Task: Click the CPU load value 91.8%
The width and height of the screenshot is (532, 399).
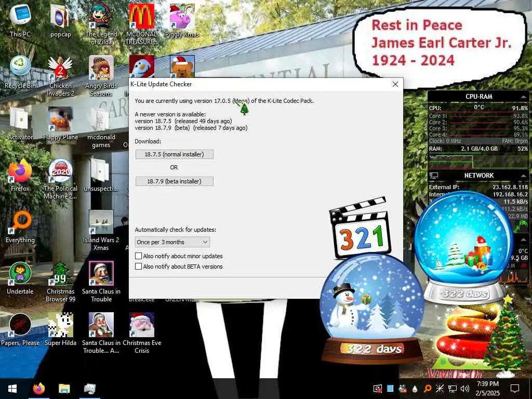Action: (520, 108)
